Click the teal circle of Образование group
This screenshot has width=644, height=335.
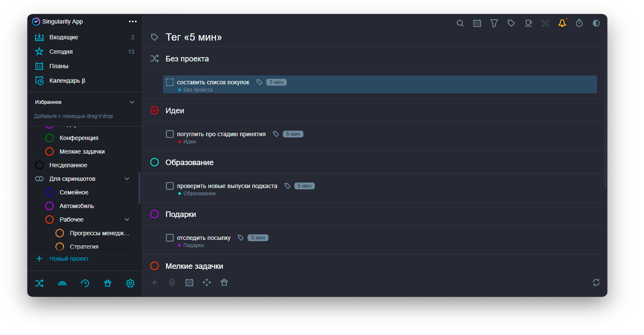pyautogui.click(x=154, y=162)
